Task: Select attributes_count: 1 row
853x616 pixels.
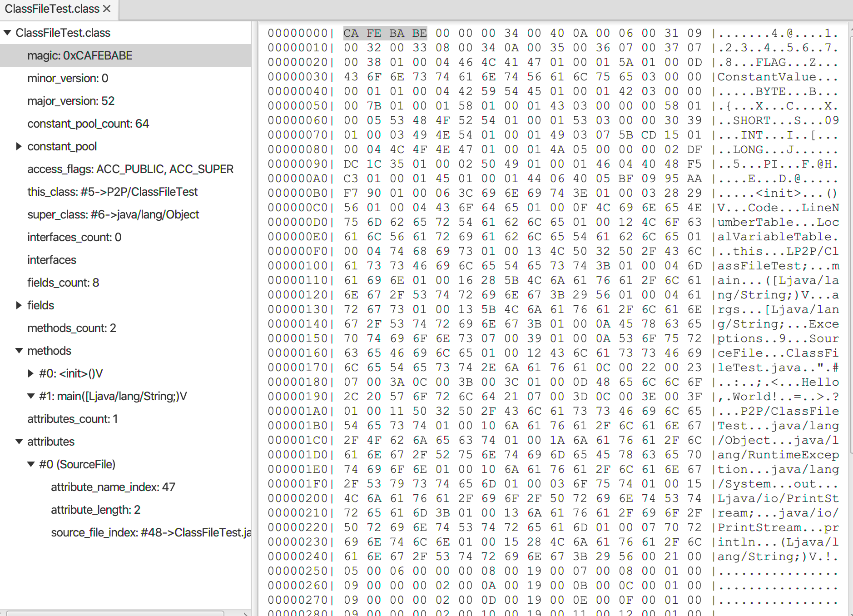Action: (125, 419)
